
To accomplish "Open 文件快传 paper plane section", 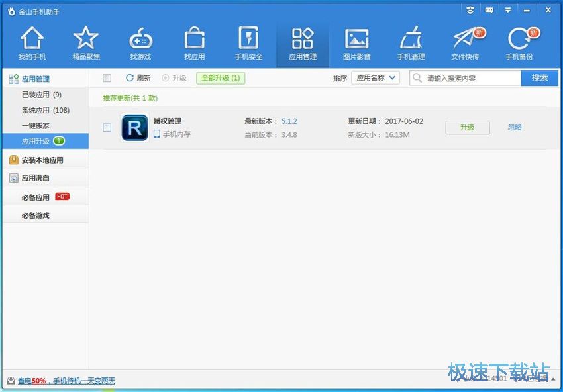I will coord(466,44).
